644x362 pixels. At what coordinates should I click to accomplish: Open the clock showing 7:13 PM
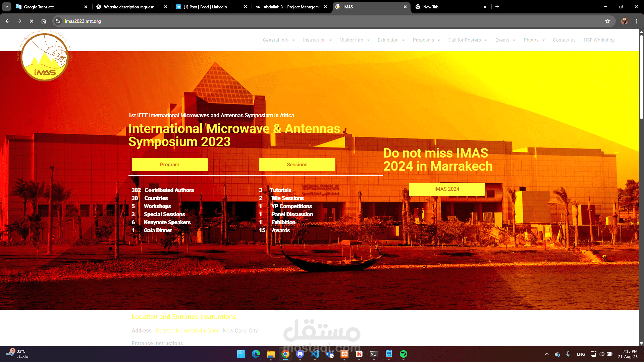pos(628,354)
